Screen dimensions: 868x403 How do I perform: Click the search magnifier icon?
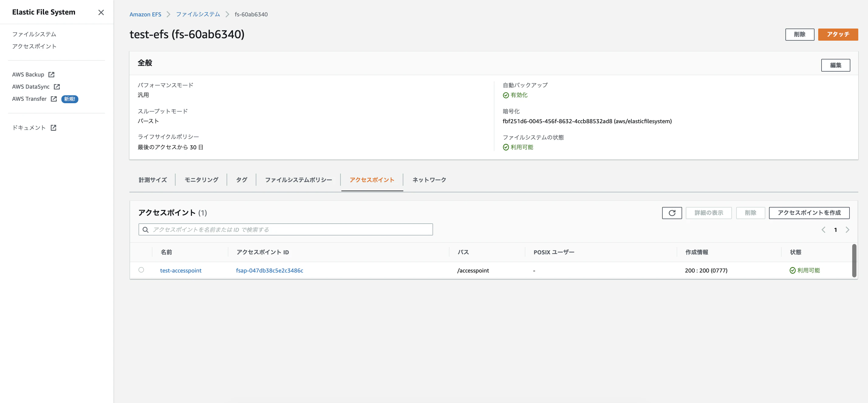coord(145,230)
